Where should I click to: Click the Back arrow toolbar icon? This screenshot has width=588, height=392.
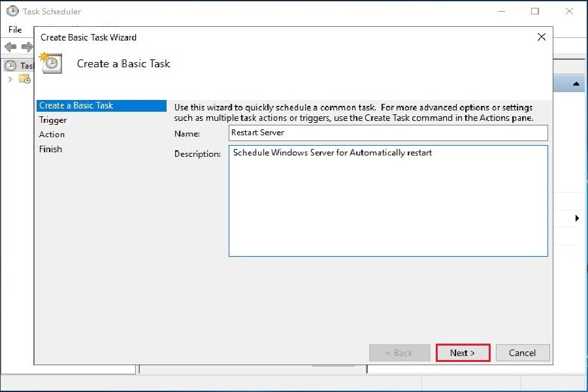tap(10, 46)
